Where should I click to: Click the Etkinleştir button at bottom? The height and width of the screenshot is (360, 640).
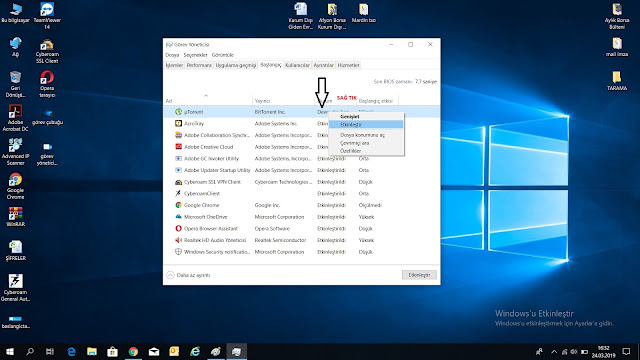pos(419,275)
